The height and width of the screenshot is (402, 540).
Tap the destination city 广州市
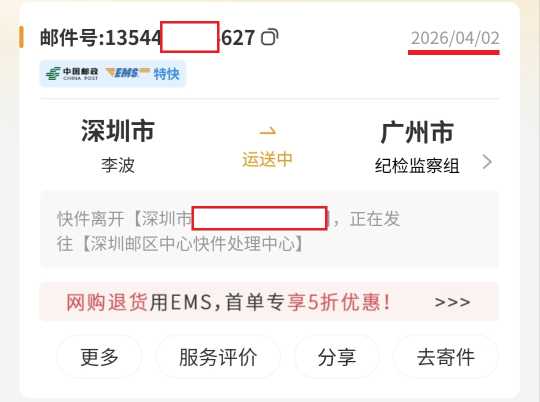point(417,132)
